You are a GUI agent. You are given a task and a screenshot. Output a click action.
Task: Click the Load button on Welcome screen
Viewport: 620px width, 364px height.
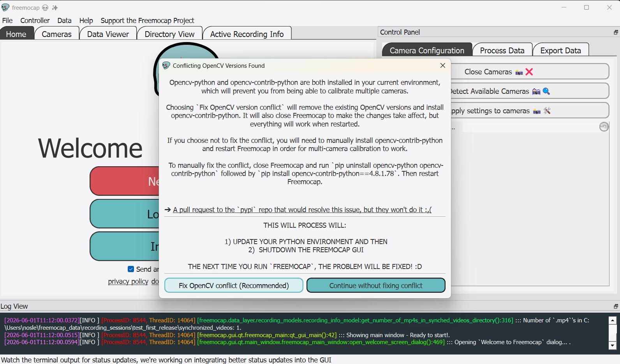(125, 214)
